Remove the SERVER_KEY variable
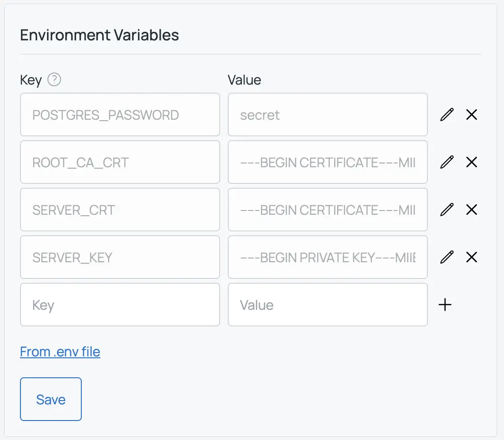Viewport: 504px width, 440px height. (471, 257)
